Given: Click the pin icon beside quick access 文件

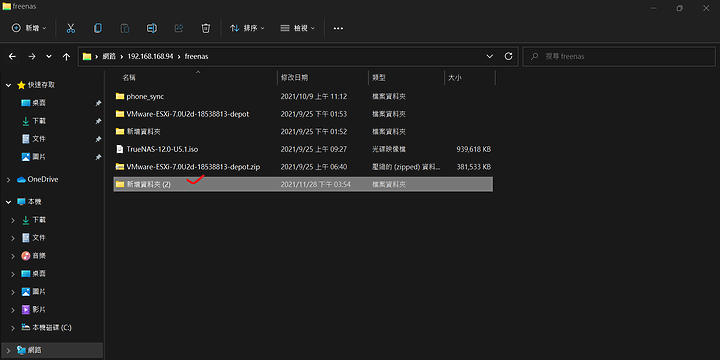Looking at the screenshot, I should point(98,139).
